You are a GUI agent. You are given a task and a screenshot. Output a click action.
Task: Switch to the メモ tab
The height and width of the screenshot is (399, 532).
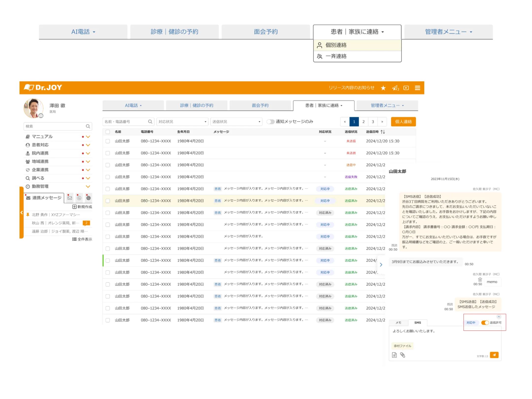tap(398, 323)
